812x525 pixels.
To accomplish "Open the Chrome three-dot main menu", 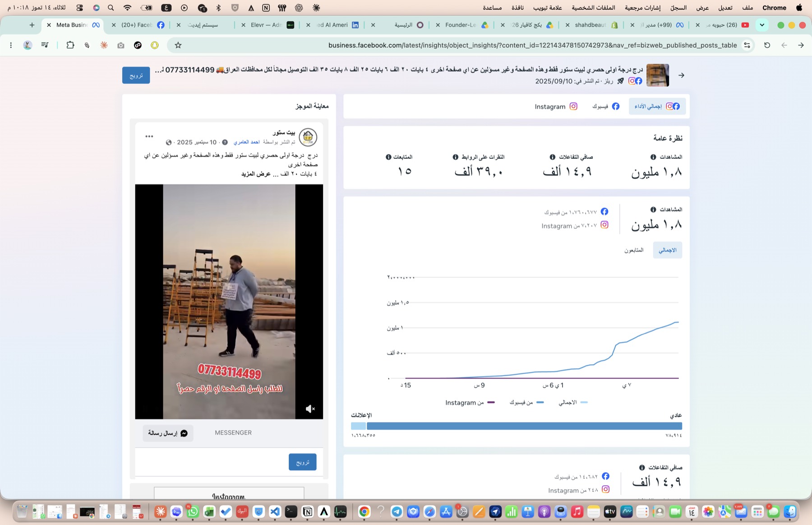I will [x=11, y=45].
